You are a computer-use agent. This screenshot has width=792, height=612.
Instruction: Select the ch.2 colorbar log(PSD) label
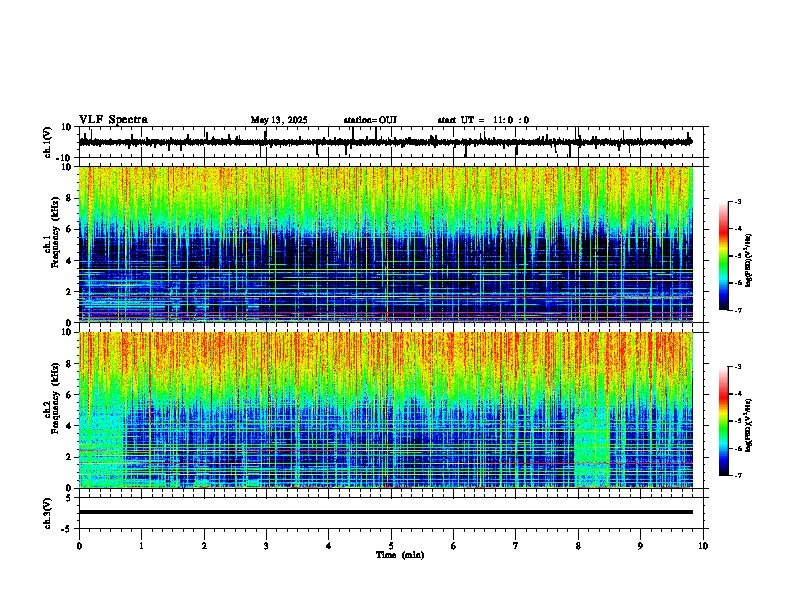[x=749, y=425]
